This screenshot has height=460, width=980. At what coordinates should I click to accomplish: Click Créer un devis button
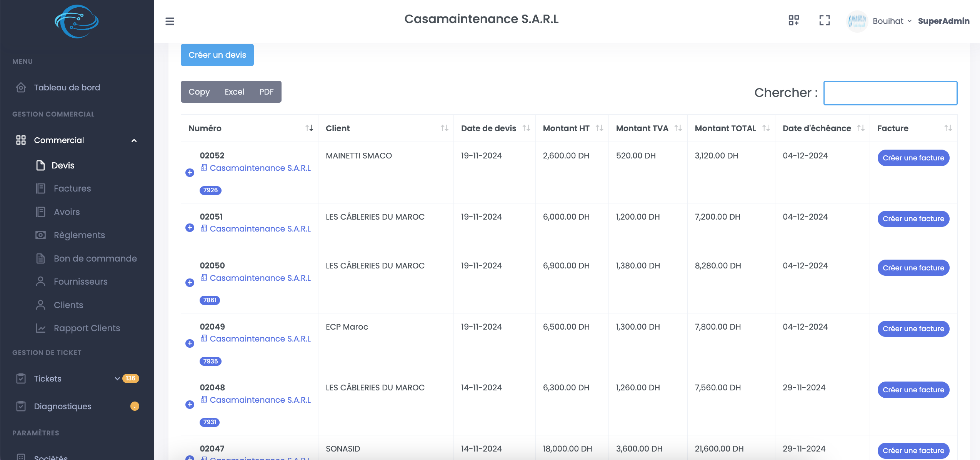(217, 55)
